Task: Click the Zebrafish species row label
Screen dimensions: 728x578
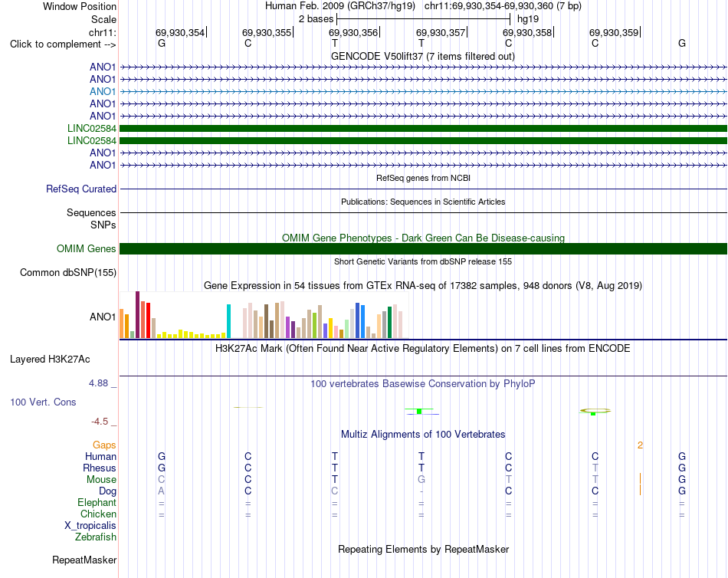Action: pos(96,537)
